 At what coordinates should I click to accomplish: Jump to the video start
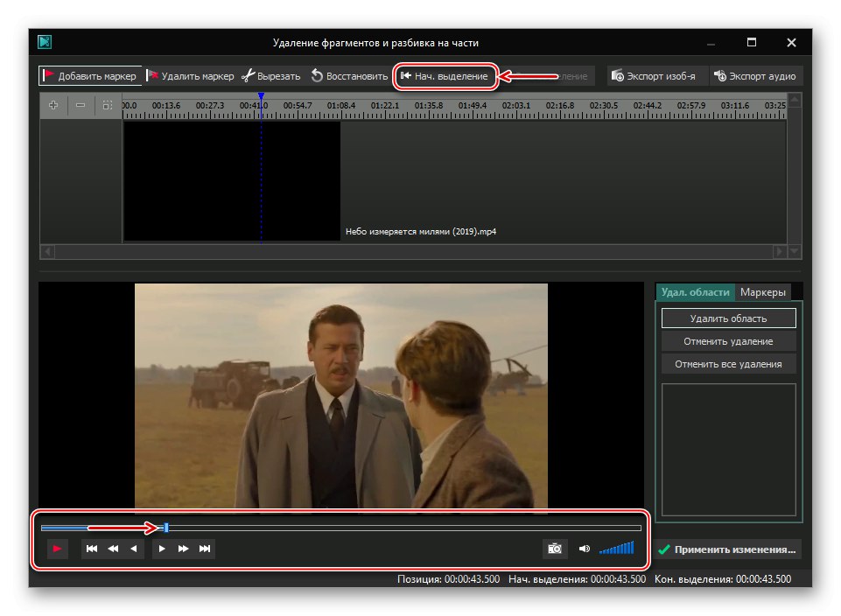click(x=92, y=549)
